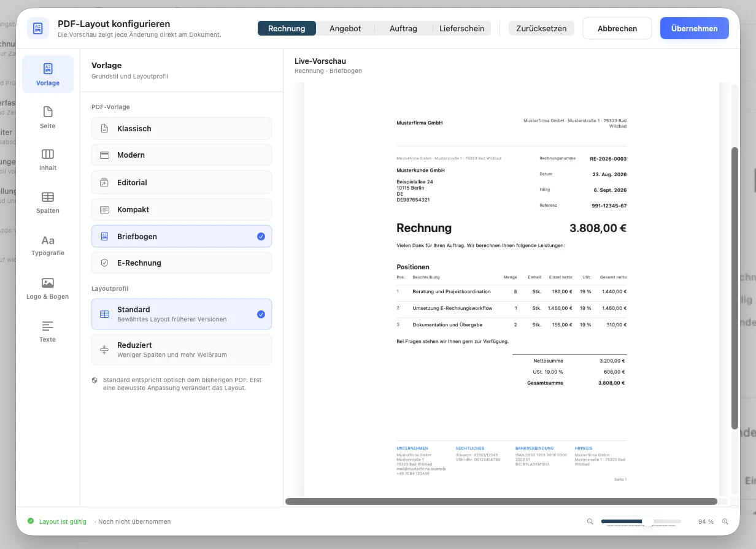Open the Texte sidebar section
Screen dimensions: 756x549
[48, 331]
